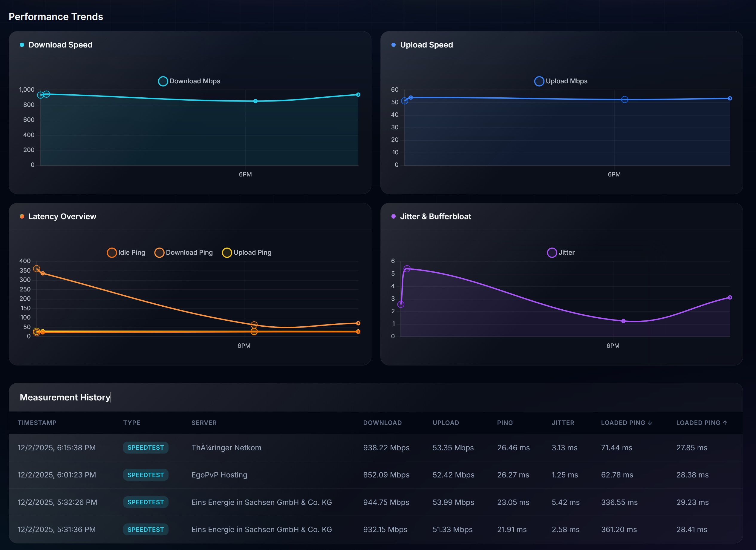This screenshot has height=550, width=756.
Task: Click the 336.55 ms loaded ping value
Action: coord(619,502)
